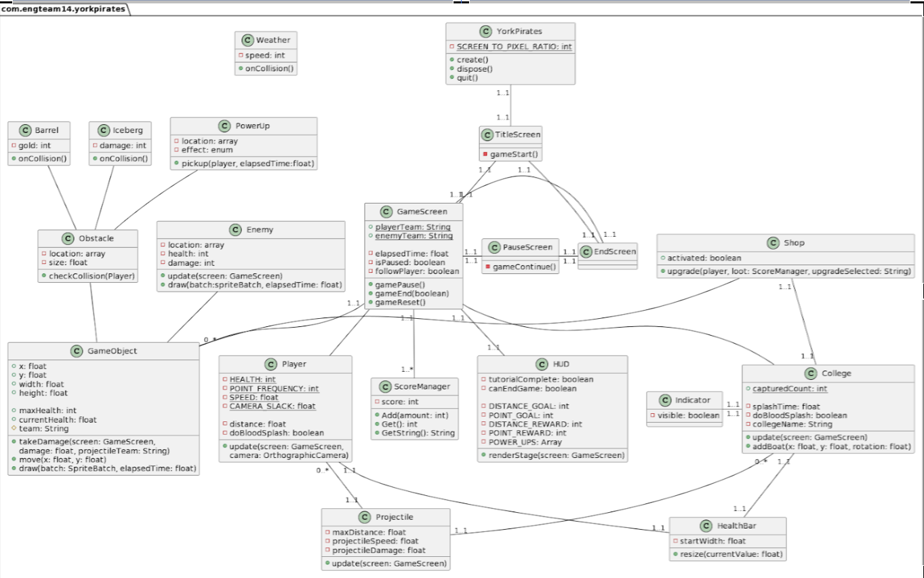
Task: Click the class icon beside Weather
Action: pos(247,40)
